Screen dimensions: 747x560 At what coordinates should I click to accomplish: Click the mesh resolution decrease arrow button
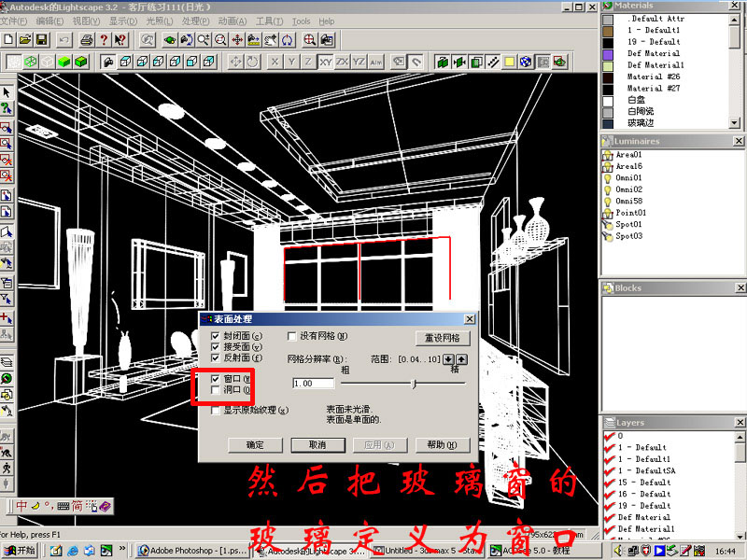coord(448,359)
